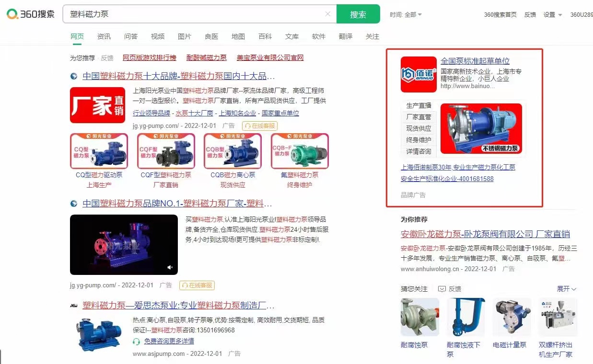Open the CQB磁力离心泵 product image

tap(233, 151)
